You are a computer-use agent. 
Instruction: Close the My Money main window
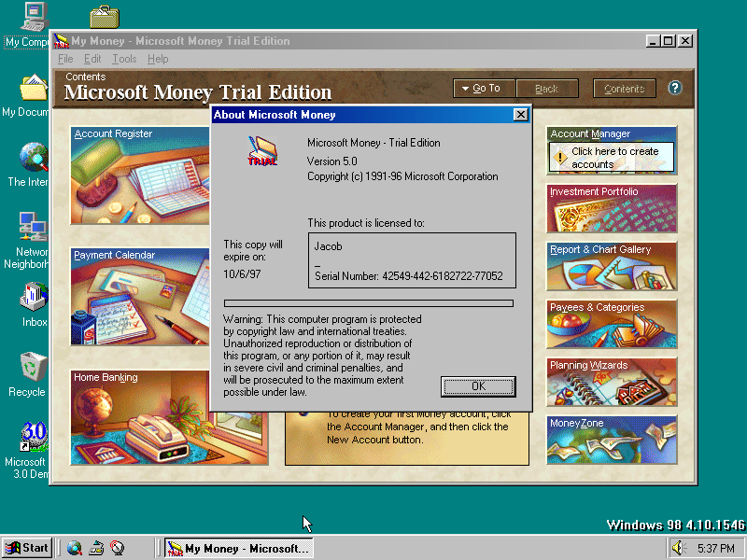click(x=685, y=41)
